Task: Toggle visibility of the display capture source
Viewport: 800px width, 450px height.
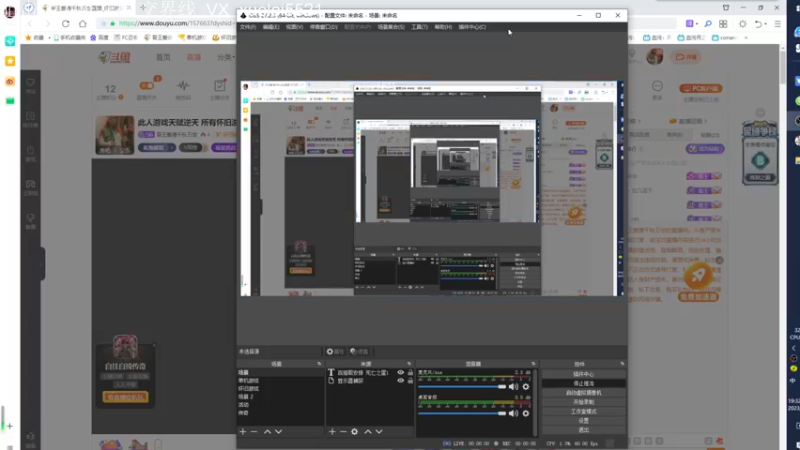Action: pyautogui.click(x=401, y=381)
